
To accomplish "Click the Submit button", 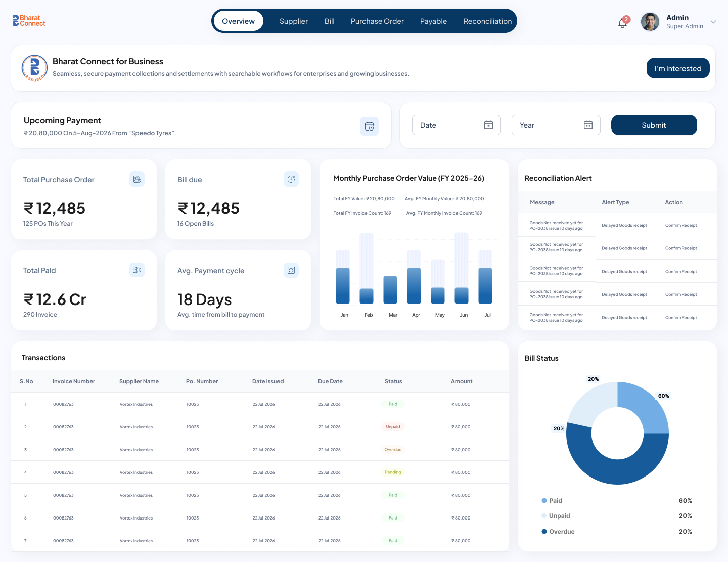I will [654, 125].
